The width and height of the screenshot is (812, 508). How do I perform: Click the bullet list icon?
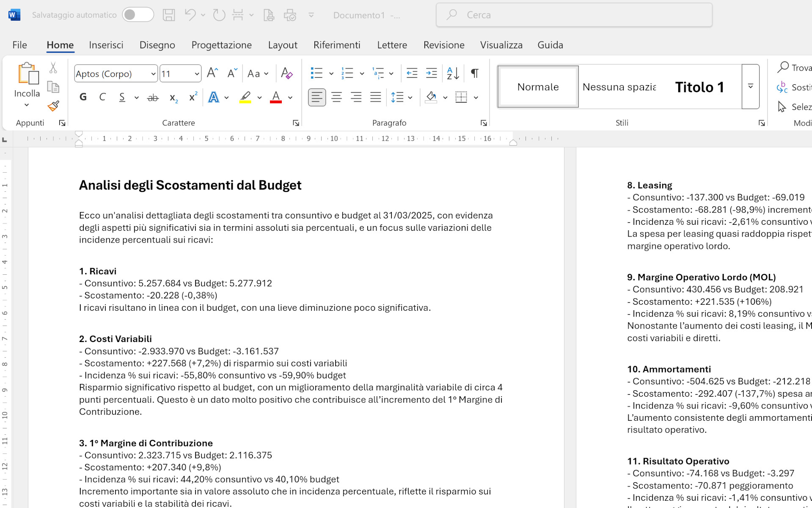[317, 73]
